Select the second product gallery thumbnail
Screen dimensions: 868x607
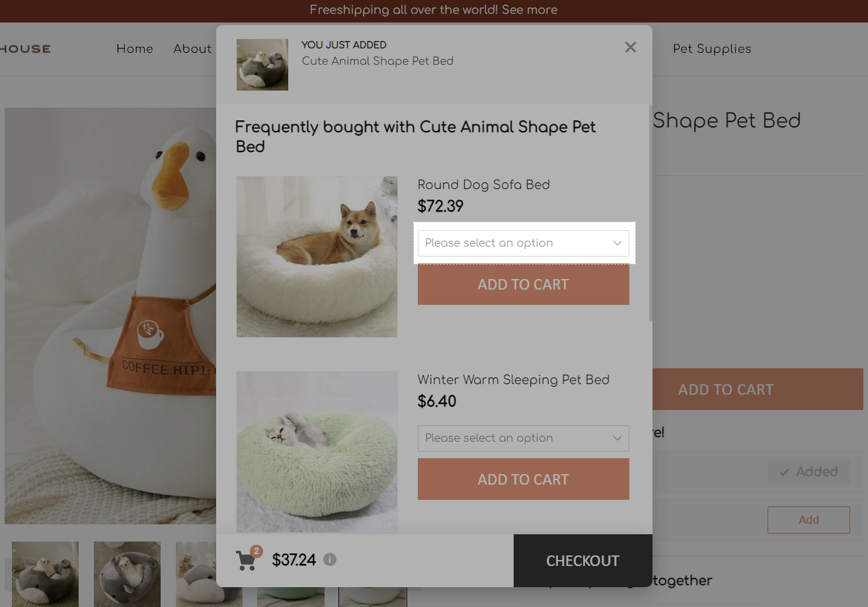(127, 573)
